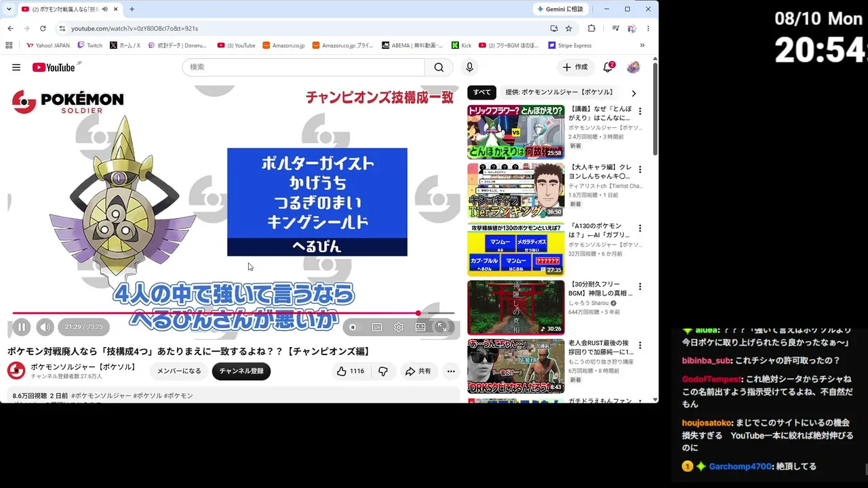This screenshot has height=488, width=868.
Task: Bookmark this page with the star icon
Action: point(569,28)
